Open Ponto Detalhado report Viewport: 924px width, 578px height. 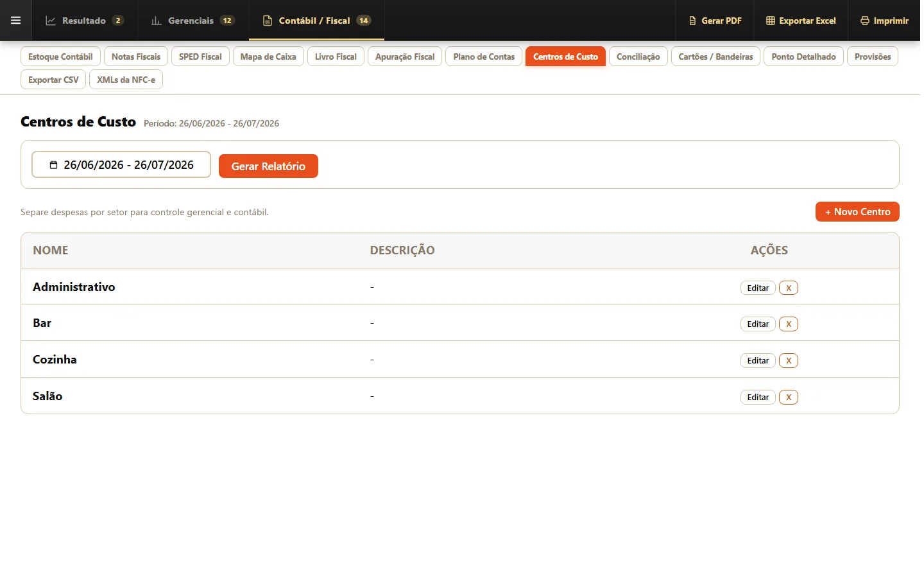pos(803,57)
